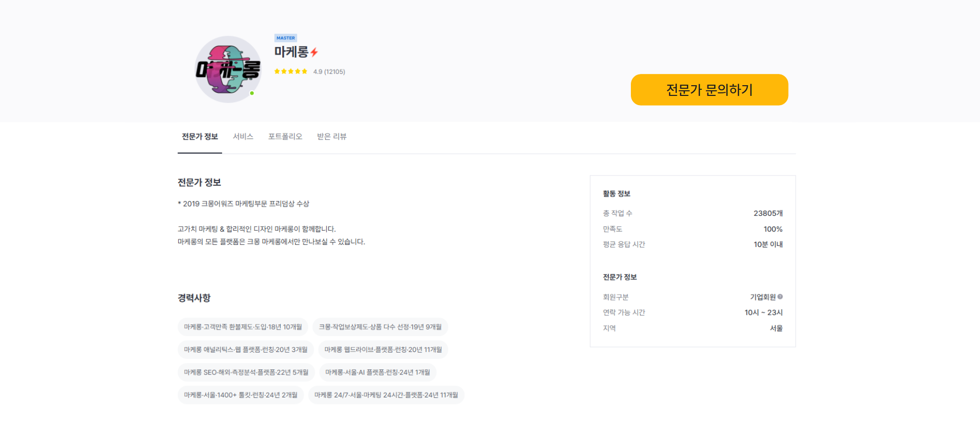This screenshot has height=428, width=980.
Task: Click the 4.9 (12105) rating count
Action: pyautogui.click(x=329, y=72)
